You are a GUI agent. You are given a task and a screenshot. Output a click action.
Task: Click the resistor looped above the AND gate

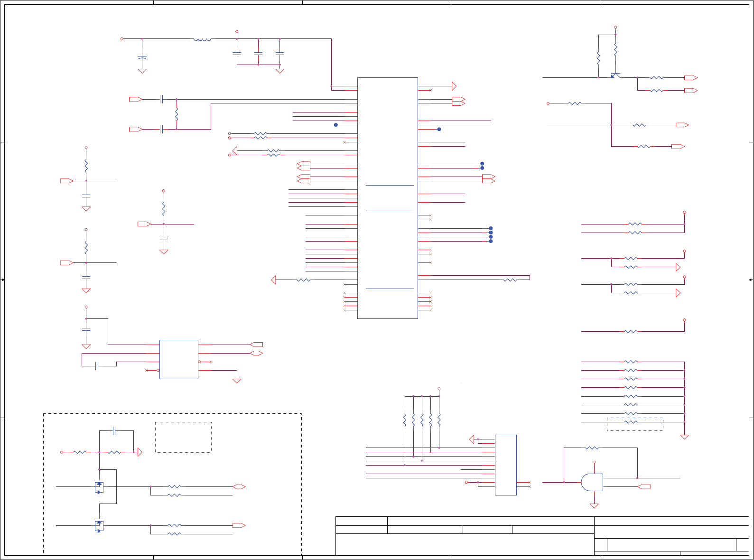point(592,448)
